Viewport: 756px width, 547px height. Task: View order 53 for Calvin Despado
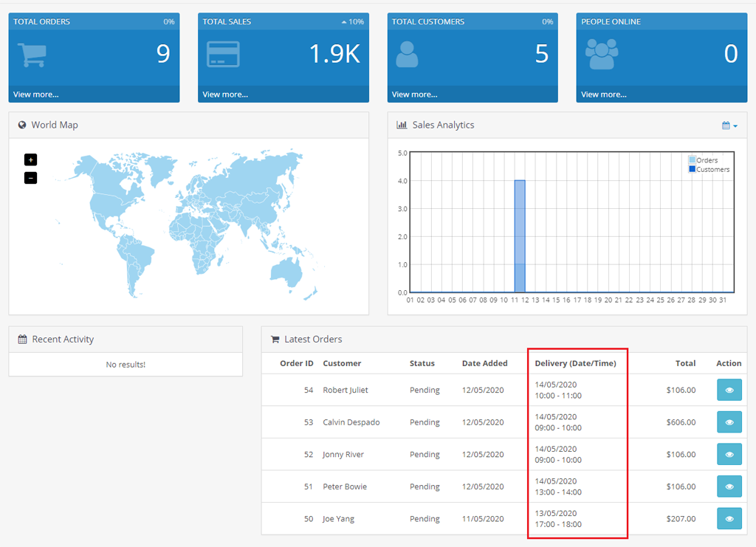729,422
